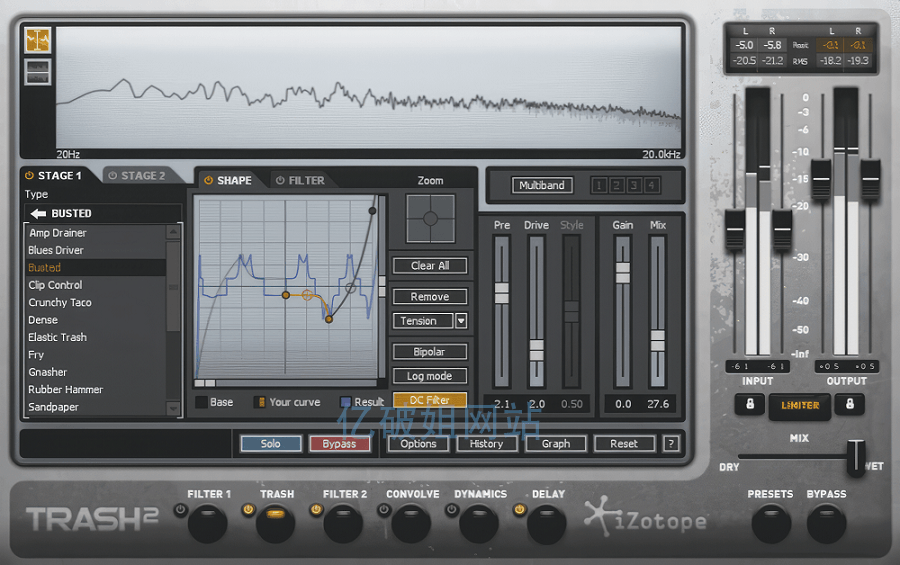Toggle the Limiter on or off
The width and height of the screenshot is (900, 565).
[798, 405]
